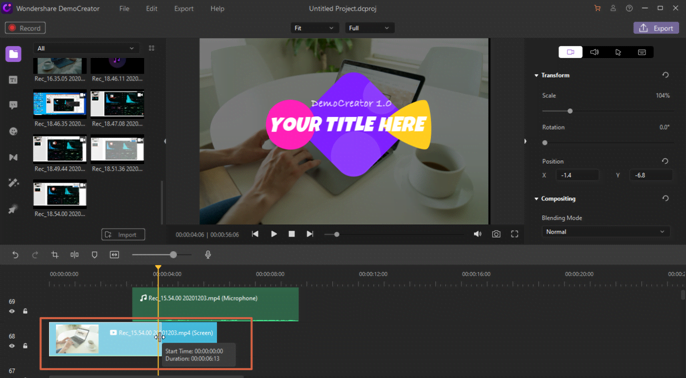Hide track 69 with eye icon
The width and height of the screenshot is (686, 378).
12,311
